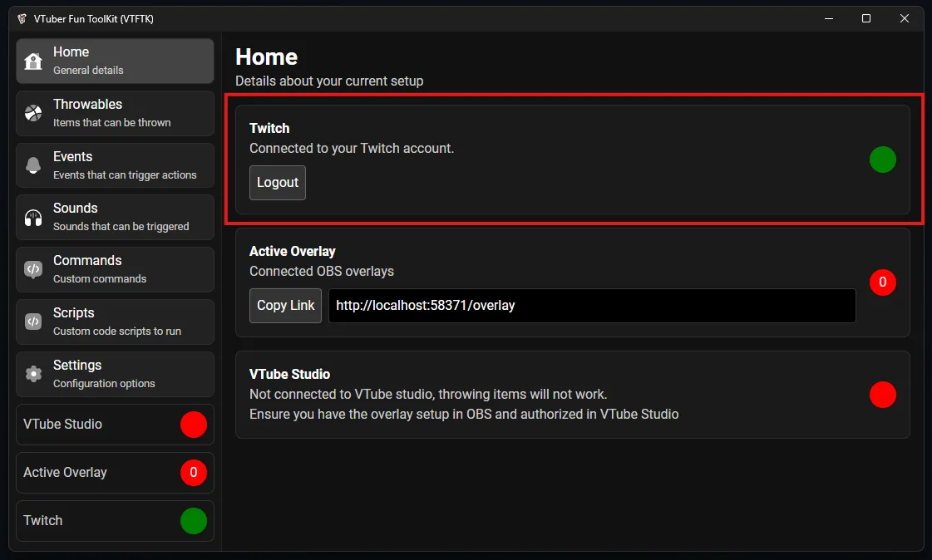The height and width of the screenshot is (560, 932).
Task: Click the Events bell icon
Action: (33, 165)
